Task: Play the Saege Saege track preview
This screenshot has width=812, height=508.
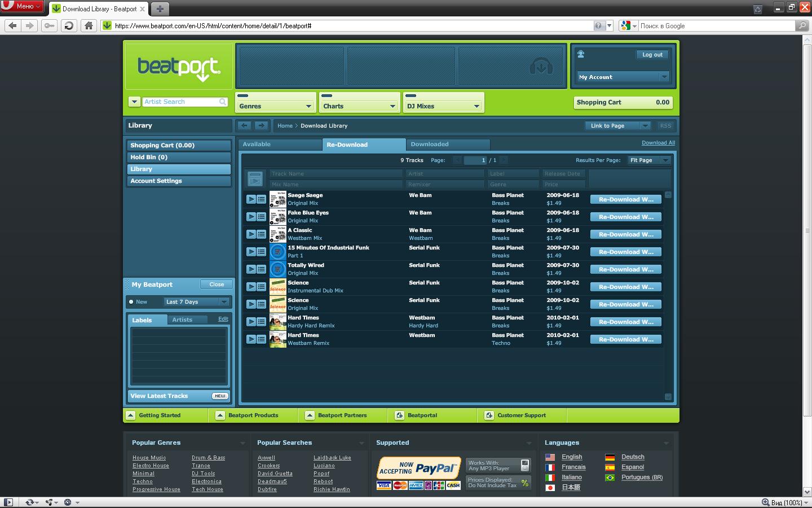Action: pos(251,199)
